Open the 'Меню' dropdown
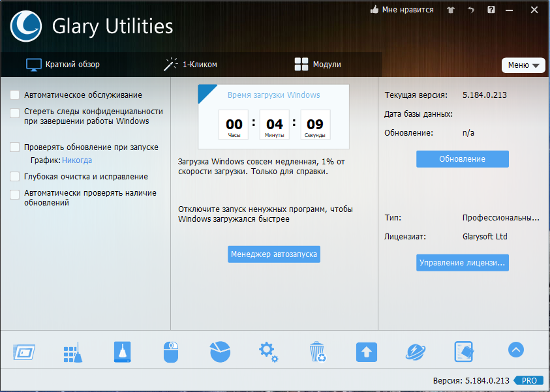 [x=523, y=65]
